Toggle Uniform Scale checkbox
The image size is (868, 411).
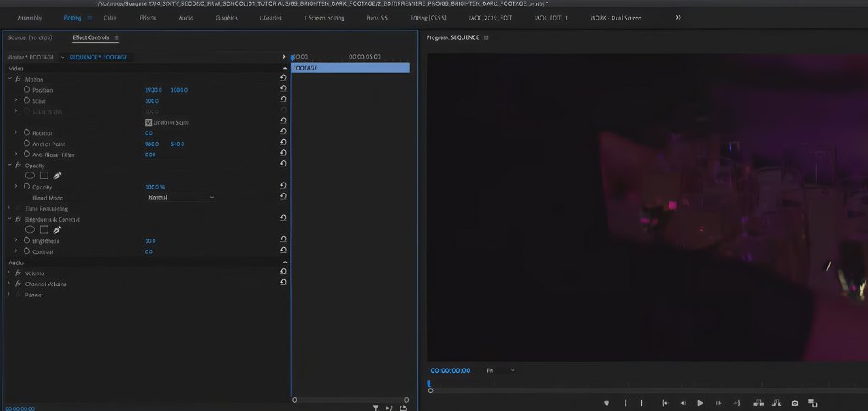point(148,122)
